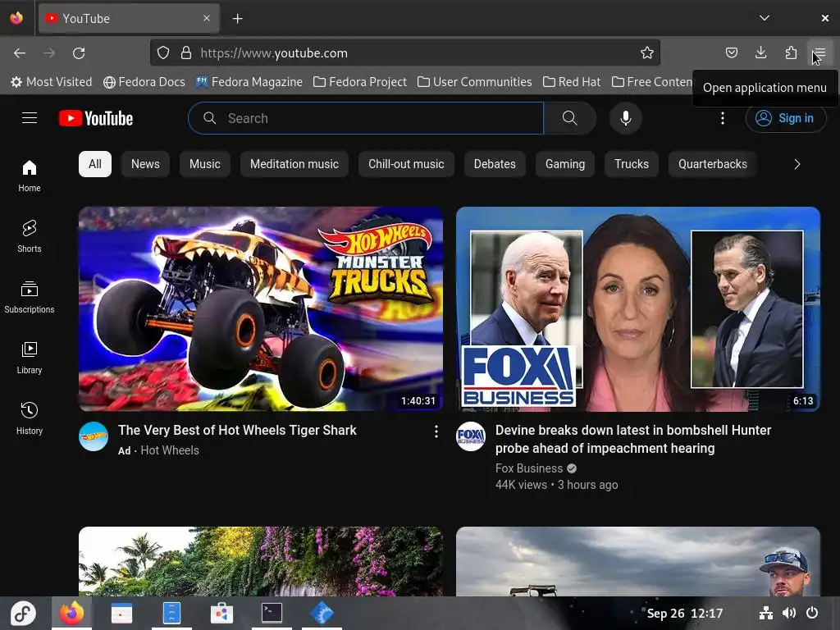This screenshot has width=840, height=630.
Task: Select the All filter chip
Action: [x=95, y=164]
